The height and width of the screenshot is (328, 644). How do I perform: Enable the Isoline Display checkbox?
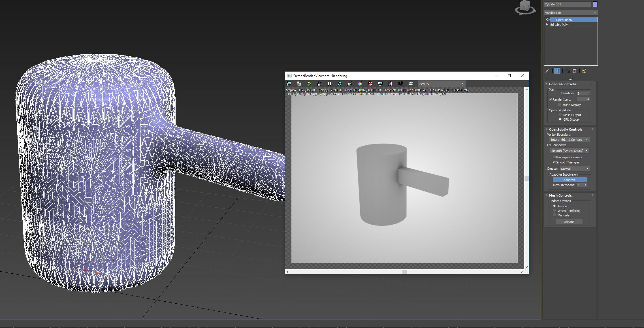pyautogui.click(x=559, y=105)
